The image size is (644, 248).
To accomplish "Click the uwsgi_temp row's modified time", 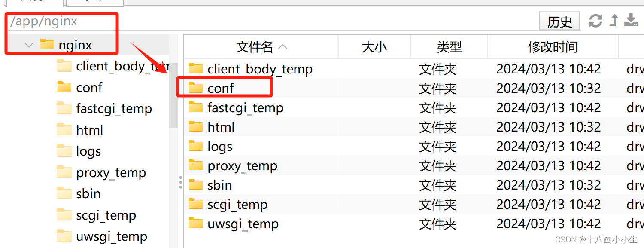I will pyautogui.click(x=549, y=224).
